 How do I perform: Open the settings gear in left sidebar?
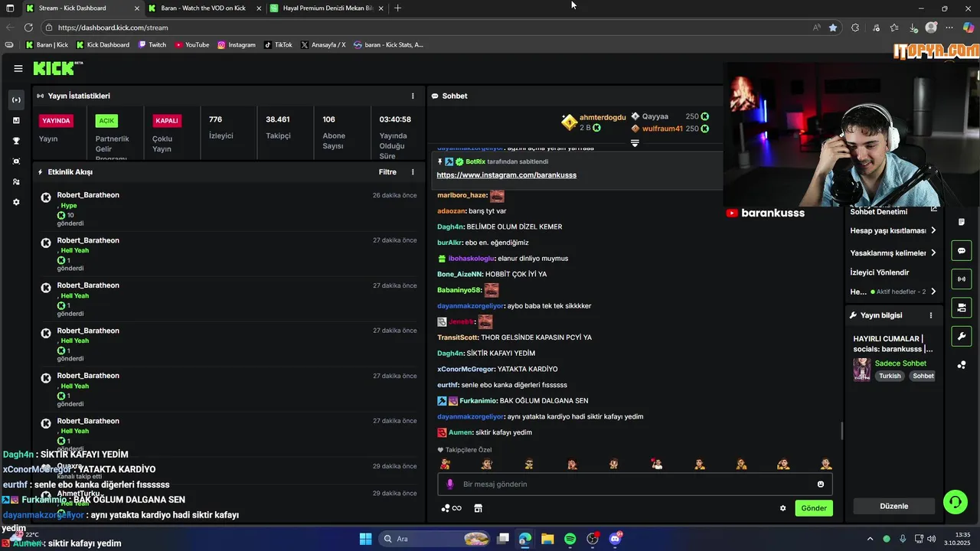coord(16,202)
